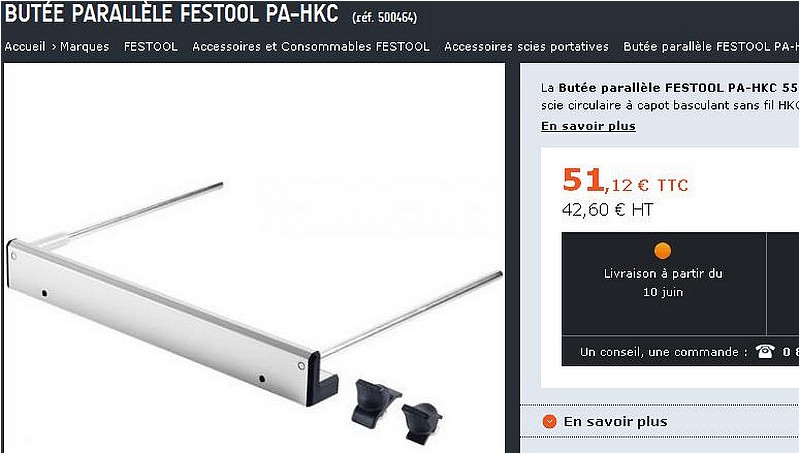Click the Un conseil, une commande text
This screenshot has width=800, height=454.
[659, 351]
